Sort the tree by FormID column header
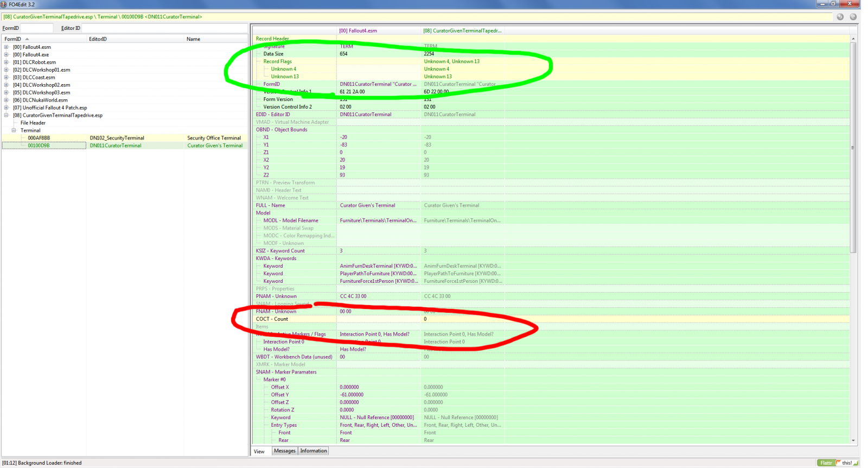Viewport: 868px width, 468px height. coord(44,39)
